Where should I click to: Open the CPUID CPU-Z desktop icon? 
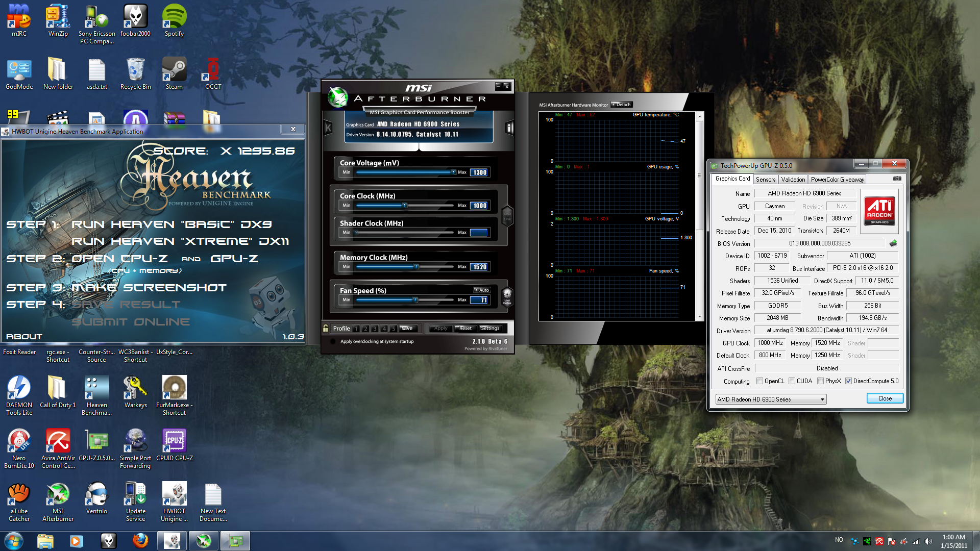pyautogui.click(x=174, y=445)
